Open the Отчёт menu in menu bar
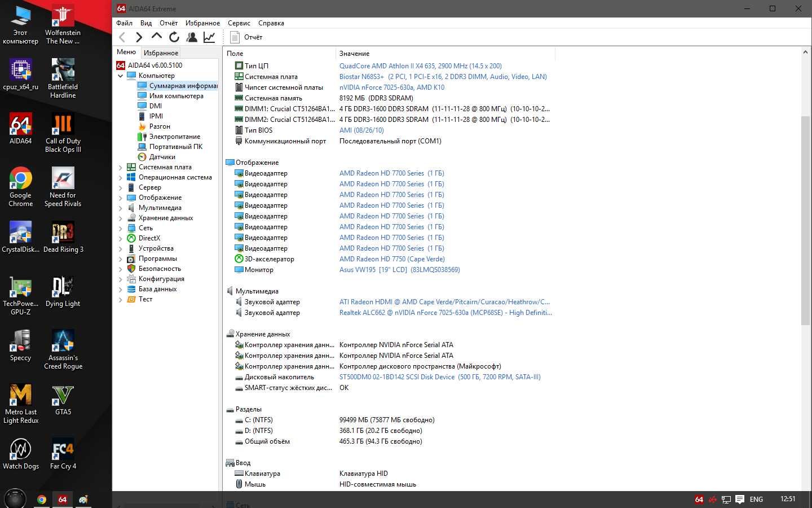The image size is (812, 508). click(169, 23)
